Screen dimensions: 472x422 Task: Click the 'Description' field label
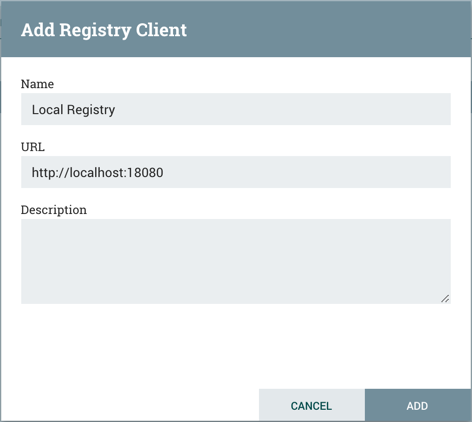click(54, 210)
